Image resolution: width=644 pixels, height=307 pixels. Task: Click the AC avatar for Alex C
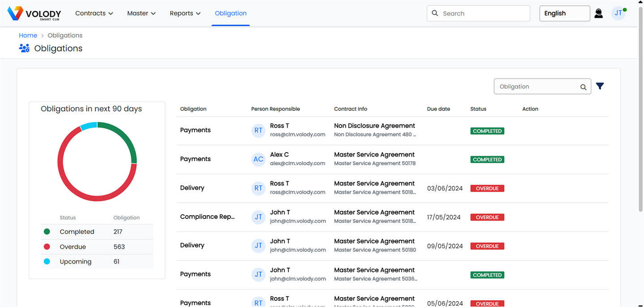258,159
